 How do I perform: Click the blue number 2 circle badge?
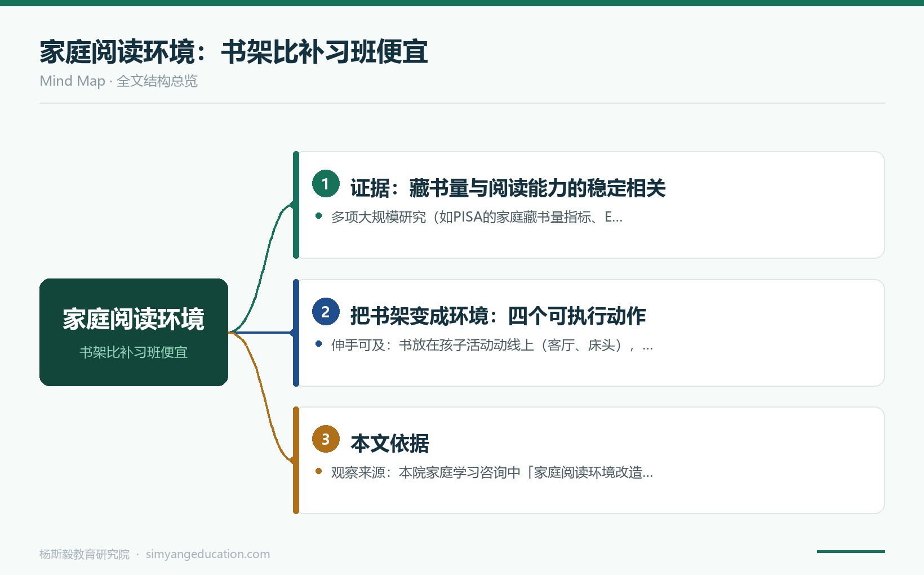click(326, 312)
